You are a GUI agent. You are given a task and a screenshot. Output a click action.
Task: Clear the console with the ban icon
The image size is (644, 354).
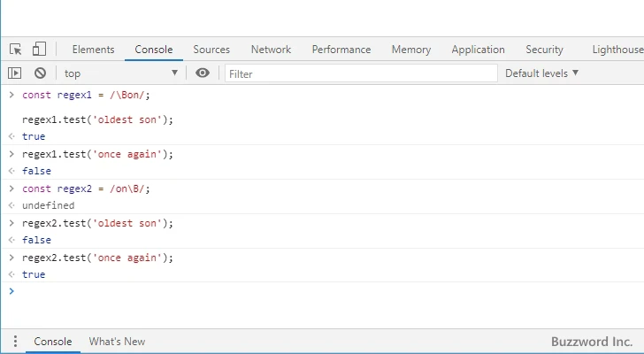point(40,73)
